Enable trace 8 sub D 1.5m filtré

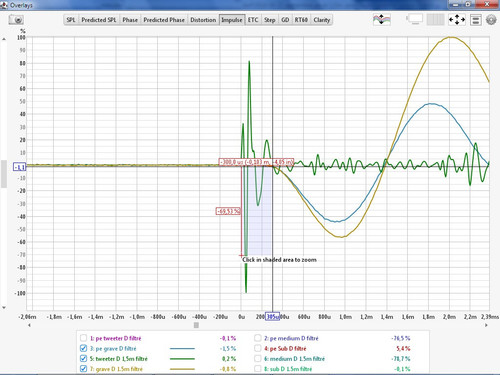click(x=258, y=369)
